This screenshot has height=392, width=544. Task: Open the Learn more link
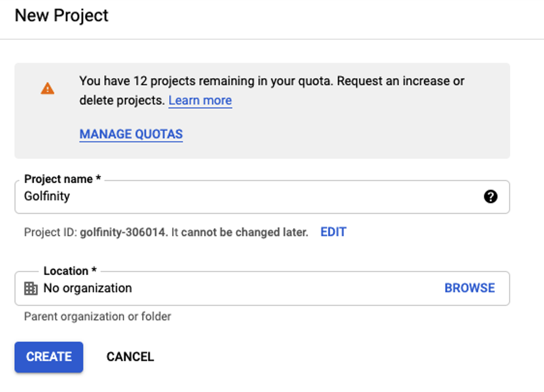click(x=200, y=100)
